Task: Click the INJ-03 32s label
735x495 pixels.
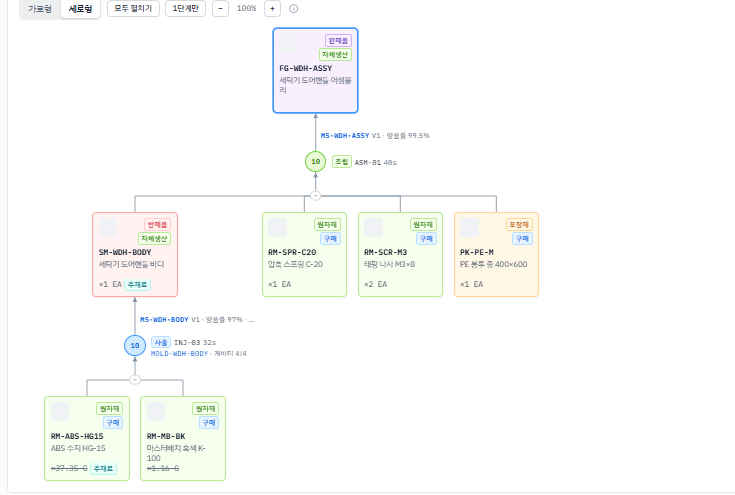Action: (x=195, y=343)
